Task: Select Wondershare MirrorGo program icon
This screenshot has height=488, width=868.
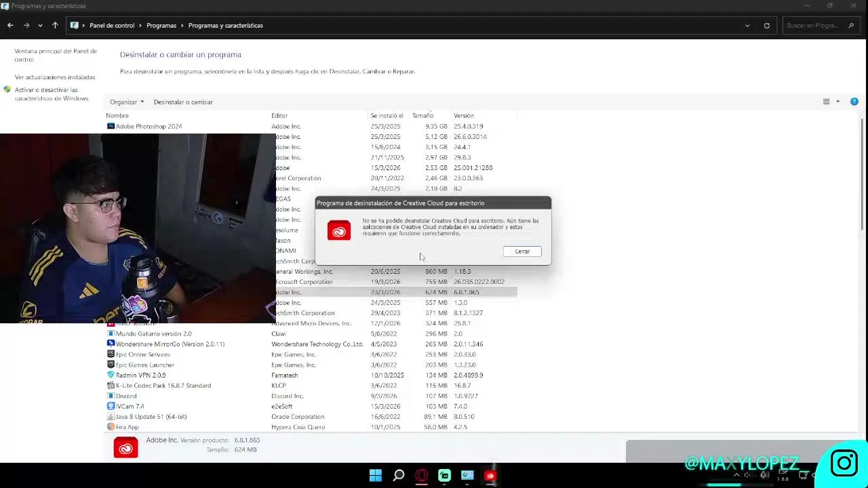Action: tap(111, 344)
